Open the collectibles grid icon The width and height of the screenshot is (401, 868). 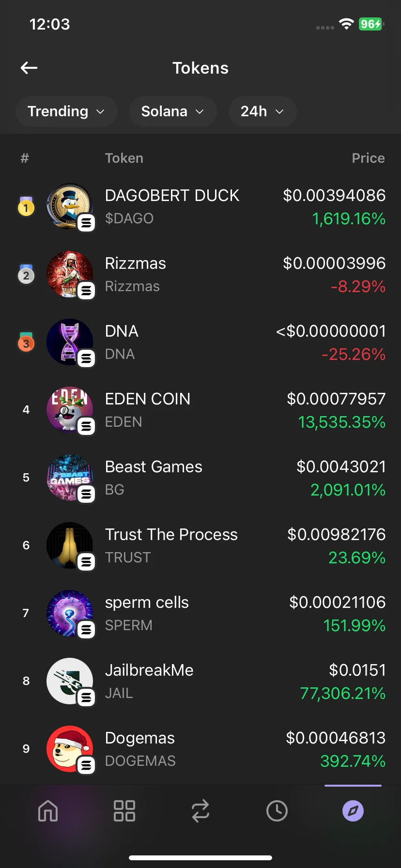pyautogui.click(x=124, y=810)
